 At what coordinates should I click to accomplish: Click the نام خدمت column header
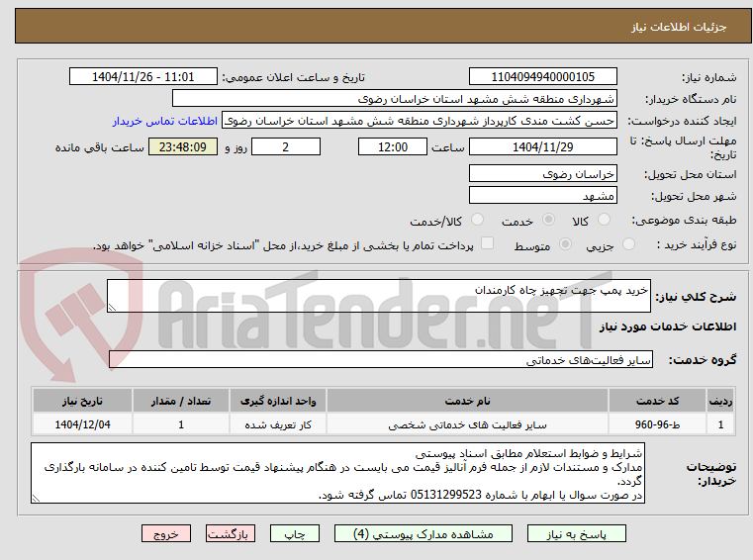click(x=467, y=401)
